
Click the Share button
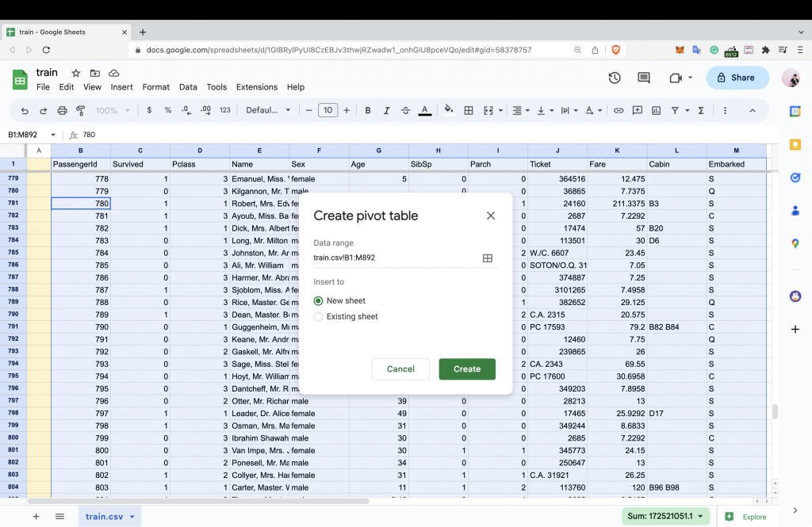(x=737, y=78)
